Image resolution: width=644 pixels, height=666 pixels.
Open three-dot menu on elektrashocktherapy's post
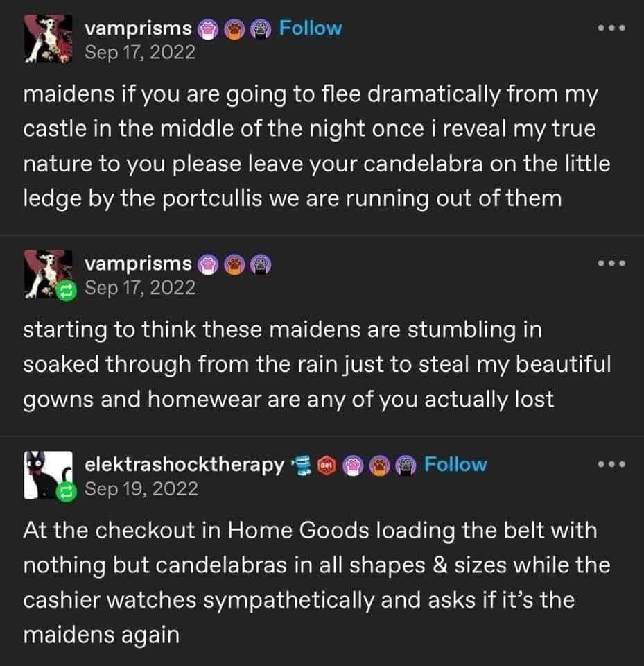[613, 466]
